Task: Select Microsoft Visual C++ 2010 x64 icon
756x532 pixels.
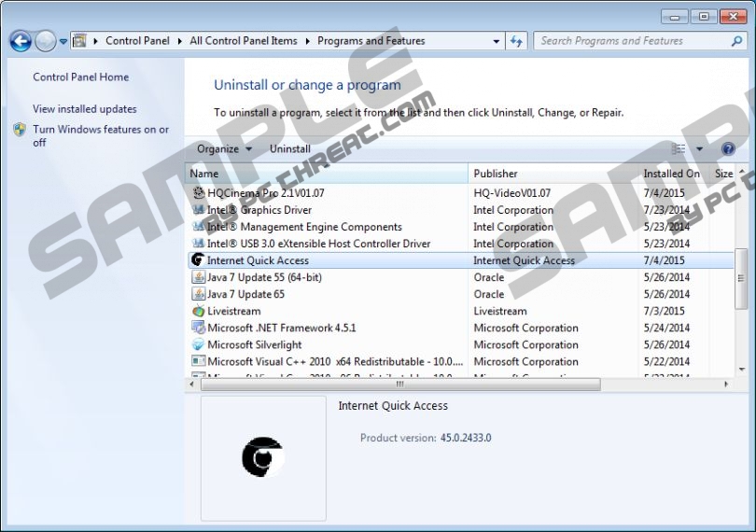Action: (x=198, y=361)
